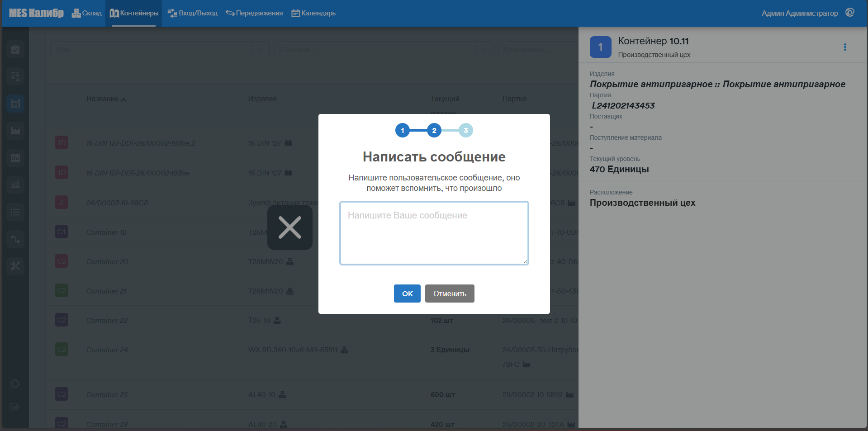The width and height of the screenshot is (868, 431).
Task: Click the C1 badge of Container 19
Action: [62, 232]
